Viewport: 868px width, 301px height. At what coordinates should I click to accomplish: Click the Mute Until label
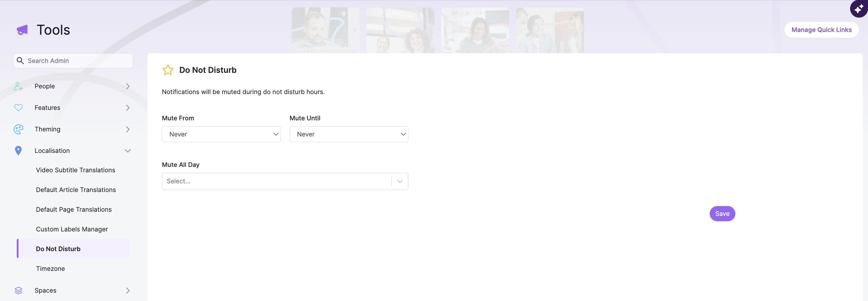(305, 118)
